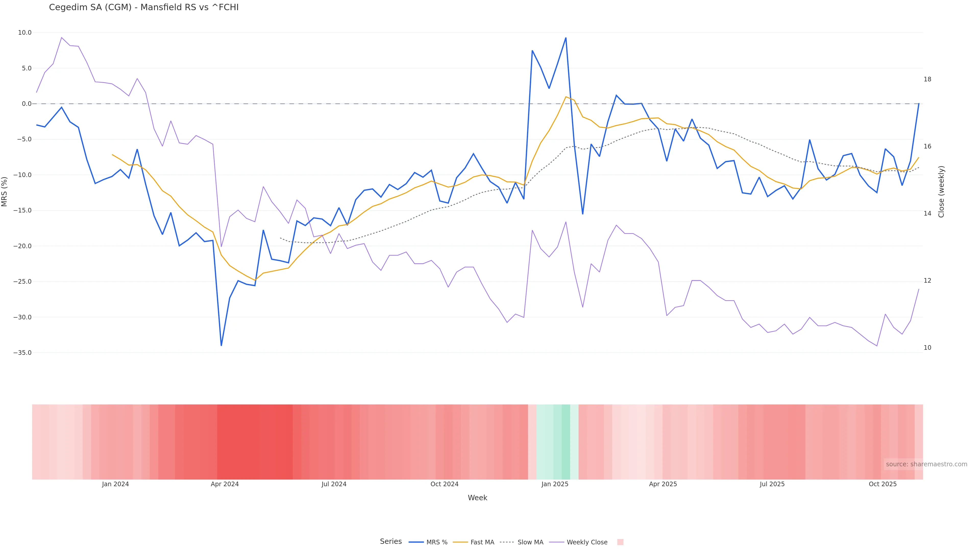Select the Jul 2025 date tick

coord(772,484)
